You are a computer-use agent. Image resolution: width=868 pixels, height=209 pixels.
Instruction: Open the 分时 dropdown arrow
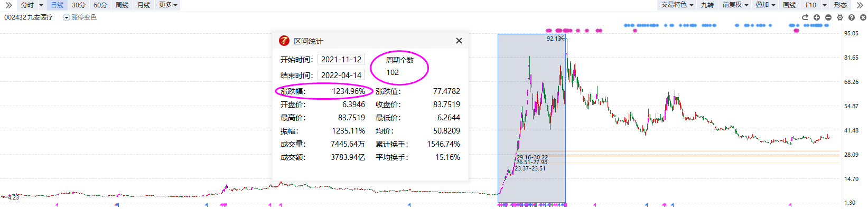pyautogui.click(x=41, y=5)
